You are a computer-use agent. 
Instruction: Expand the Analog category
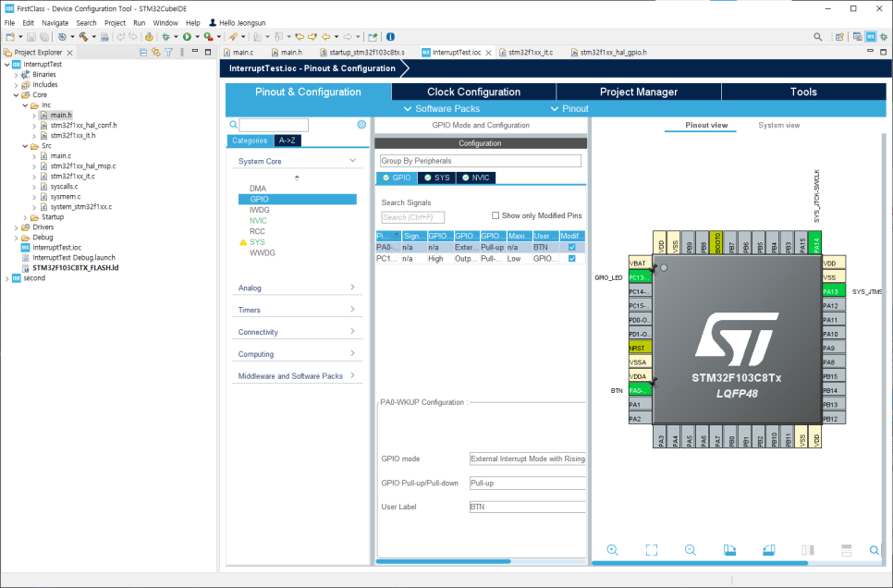352,288
